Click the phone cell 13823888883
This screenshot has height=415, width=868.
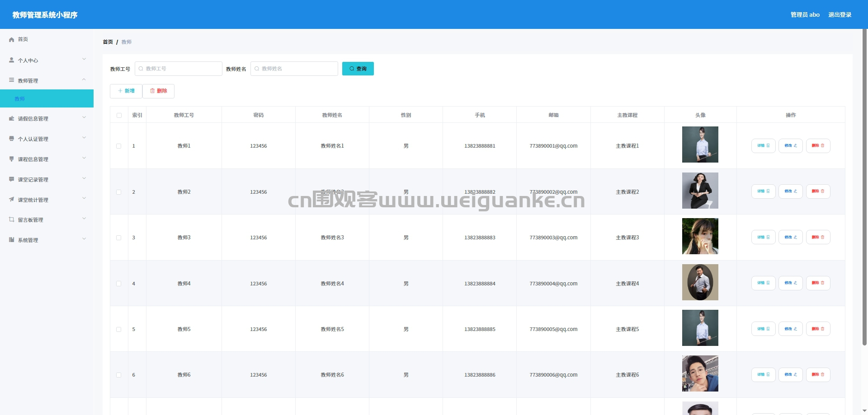480,238
